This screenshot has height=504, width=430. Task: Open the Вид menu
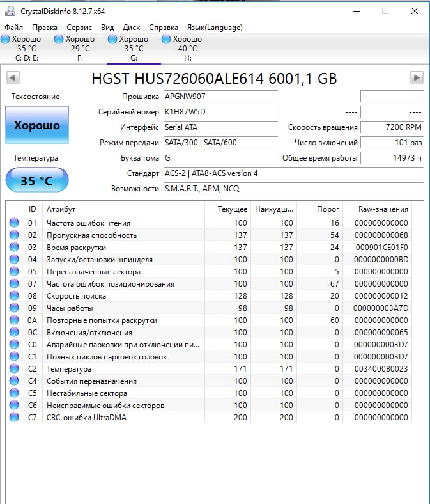(x=107, y=28)
